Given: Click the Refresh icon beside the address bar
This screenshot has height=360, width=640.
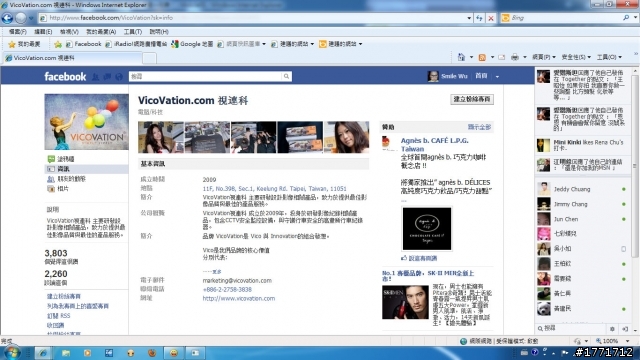Looking at the screenshot, I should coord(479,18).
